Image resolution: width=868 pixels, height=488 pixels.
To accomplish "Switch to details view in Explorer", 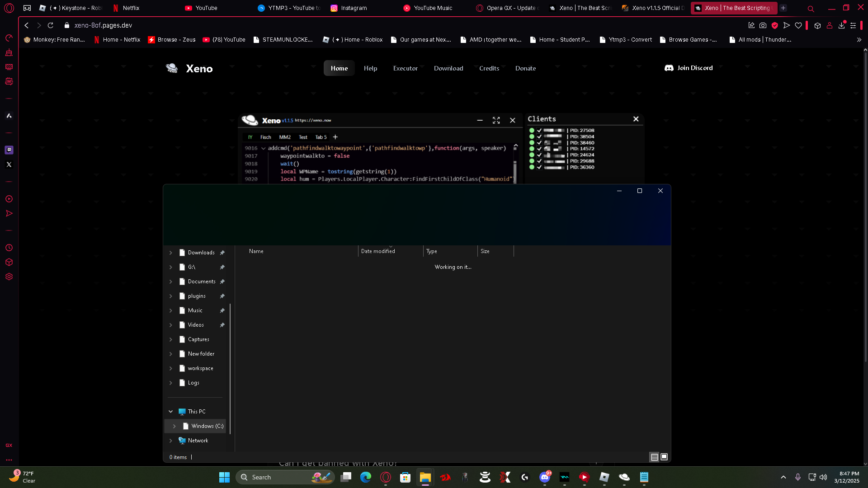I will point(654,457).
